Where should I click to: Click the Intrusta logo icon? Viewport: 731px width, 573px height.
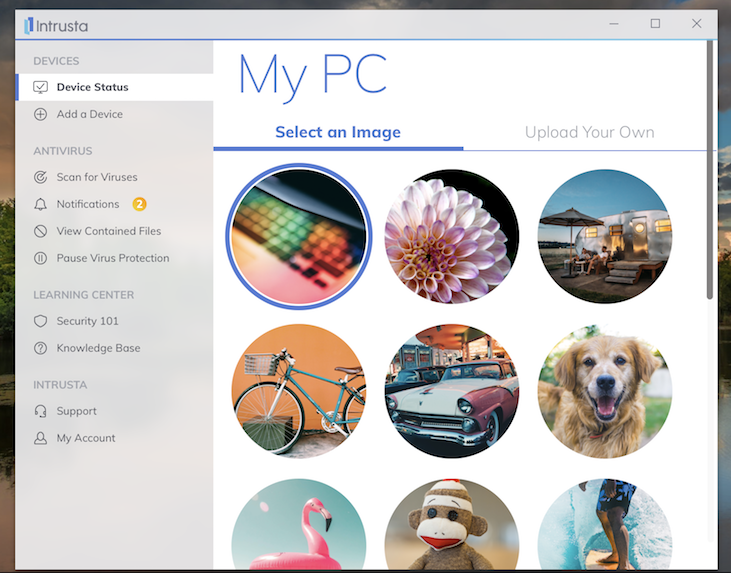pos(29,26)
